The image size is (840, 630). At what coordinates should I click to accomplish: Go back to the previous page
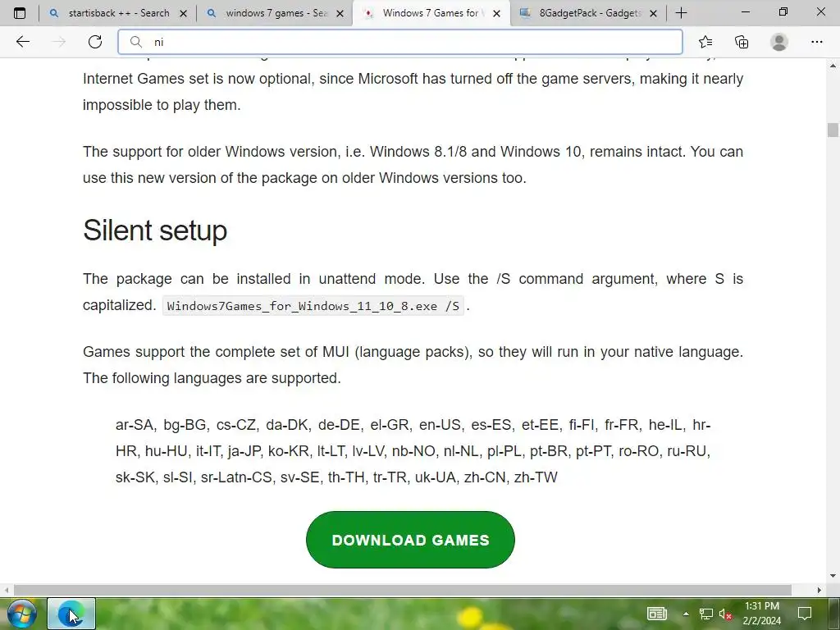coord(22,42)
